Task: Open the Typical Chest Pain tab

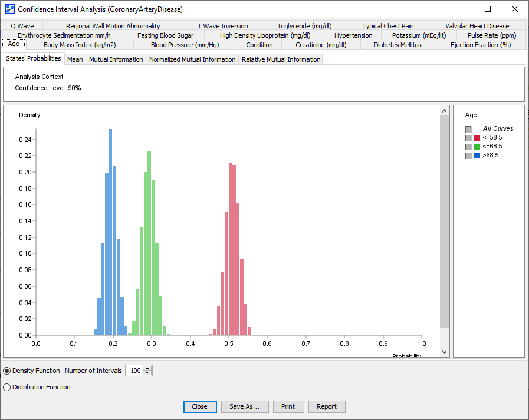Action: (x=387, y=26)
